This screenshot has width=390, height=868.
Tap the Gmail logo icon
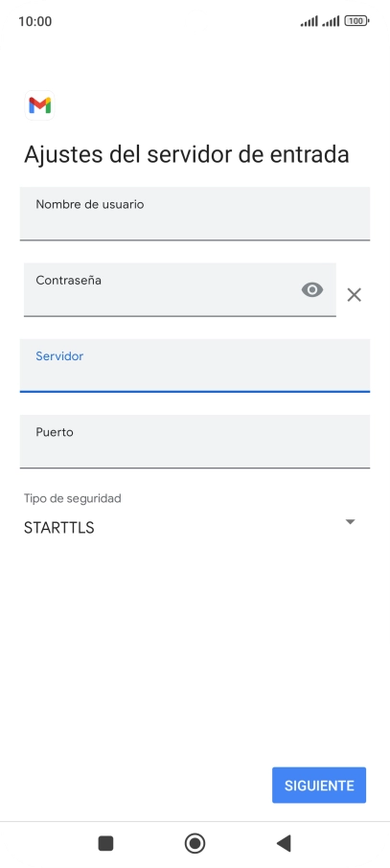(40, 105)
